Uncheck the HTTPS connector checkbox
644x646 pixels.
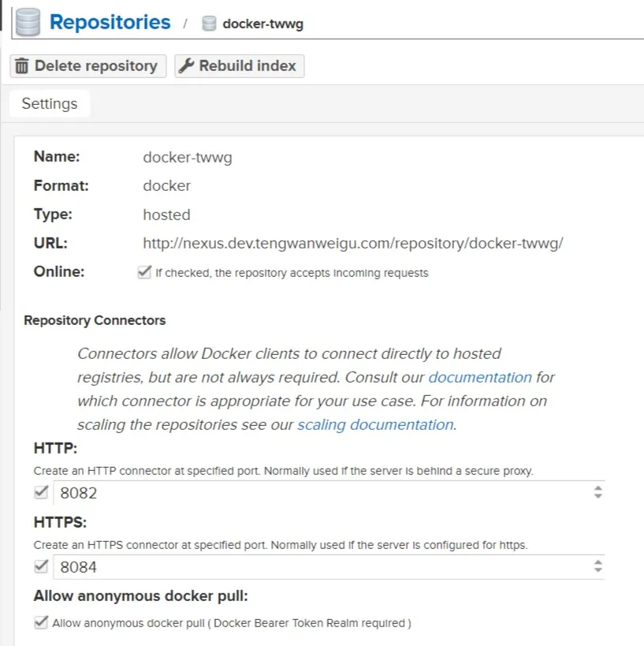(x=41, y=566)
